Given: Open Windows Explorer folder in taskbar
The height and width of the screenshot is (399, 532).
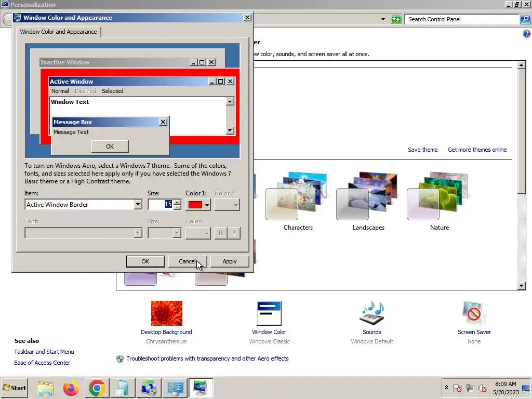Looking at the screenshot, I should click(45, 388).
